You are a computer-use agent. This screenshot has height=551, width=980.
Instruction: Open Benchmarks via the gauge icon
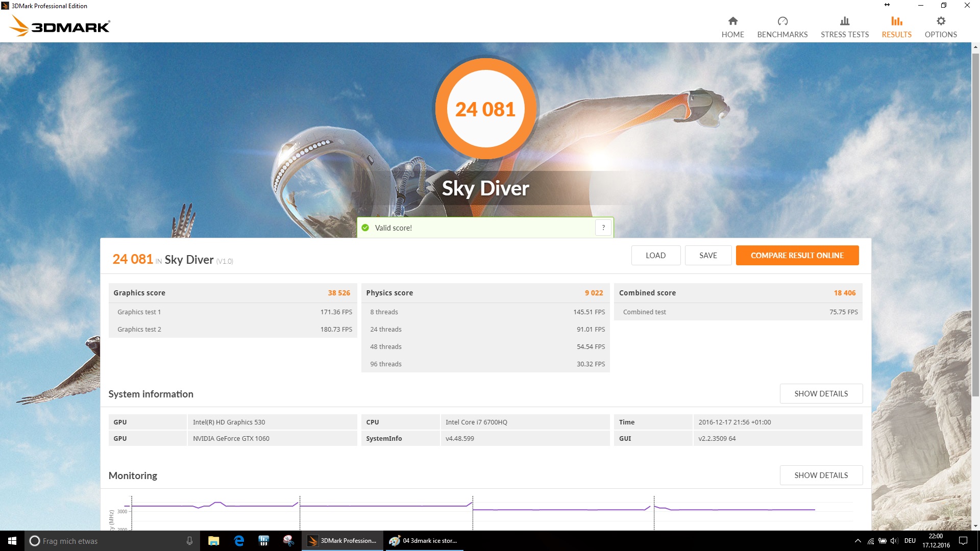[782, 21]
